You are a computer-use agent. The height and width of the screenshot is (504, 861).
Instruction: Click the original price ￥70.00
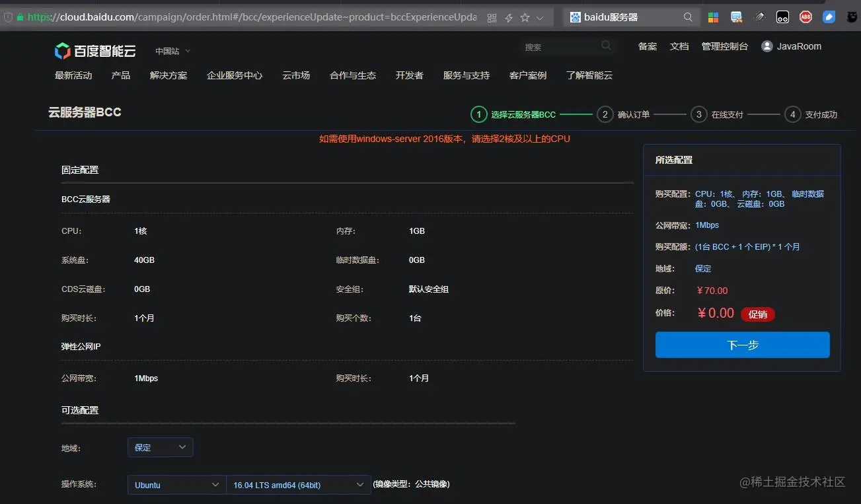pyautogui.click(x=712, y=291)
